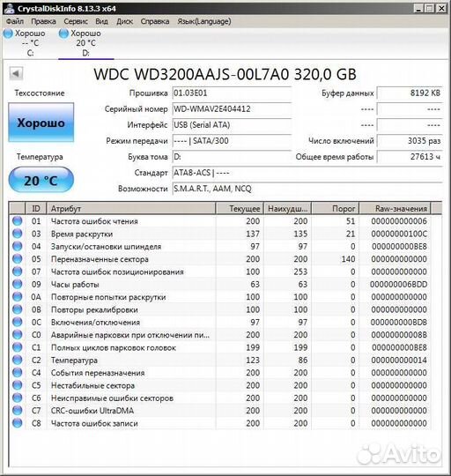451x476 pixels.
Task: Open the Правка menu
Action: click(x=43, y=21)
